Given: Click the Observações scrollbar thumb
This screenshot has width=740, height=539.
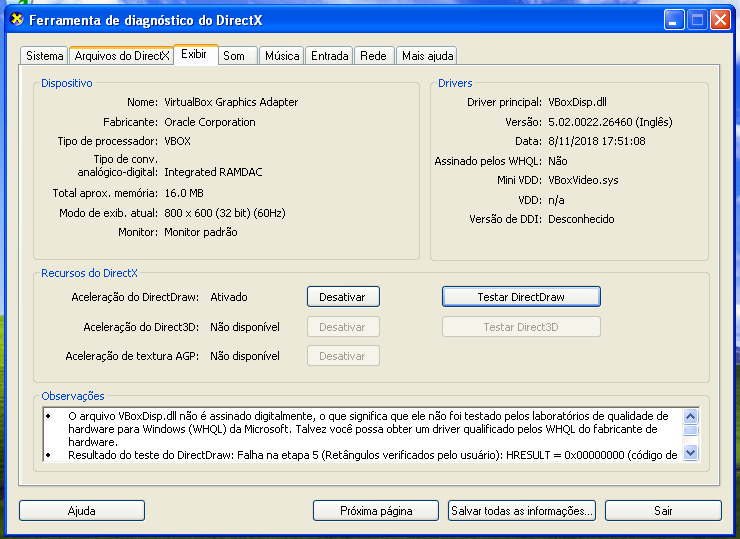Looking at the screenshot, I should (x=690, y=430).
